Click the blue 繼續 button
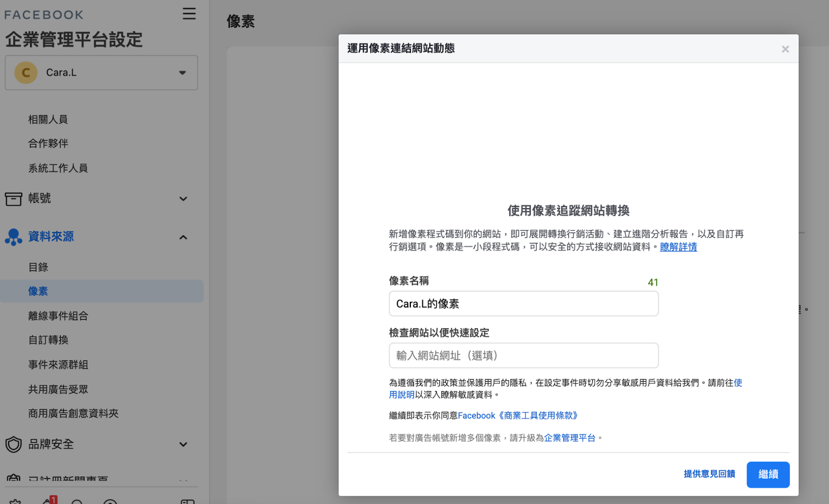Screen dimensions: 829x504 pyautogui.click(x=768, y=474)
